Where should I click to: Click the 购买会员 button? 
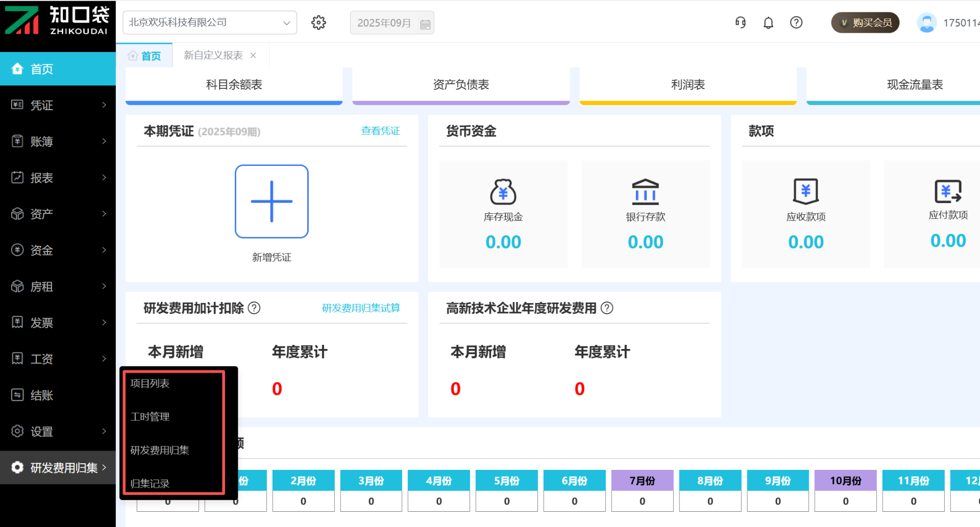pyautogui.click(x=865, y=22)
